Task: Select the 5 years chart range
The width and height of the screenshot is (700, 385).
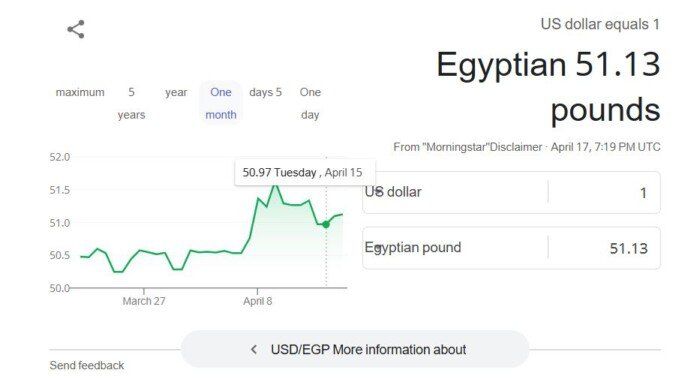Action: (131, 103)
